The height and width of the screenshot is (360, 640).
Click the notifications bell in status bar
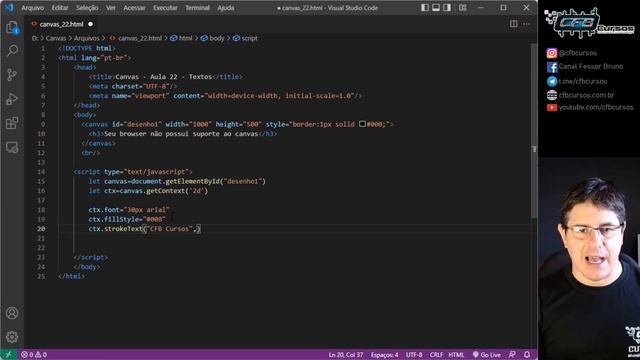click(527, 355)
